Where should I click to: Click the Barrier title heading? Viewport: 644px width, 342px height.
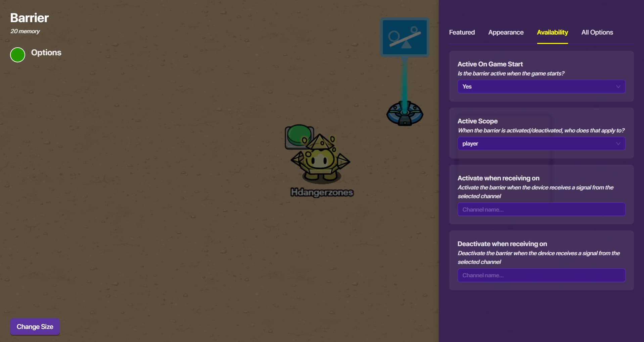(30, 18)
